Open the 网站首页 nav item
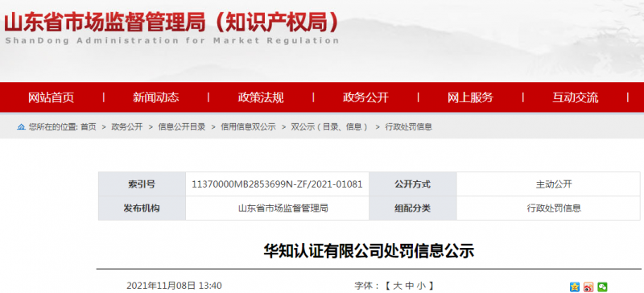 click(51, 98)
